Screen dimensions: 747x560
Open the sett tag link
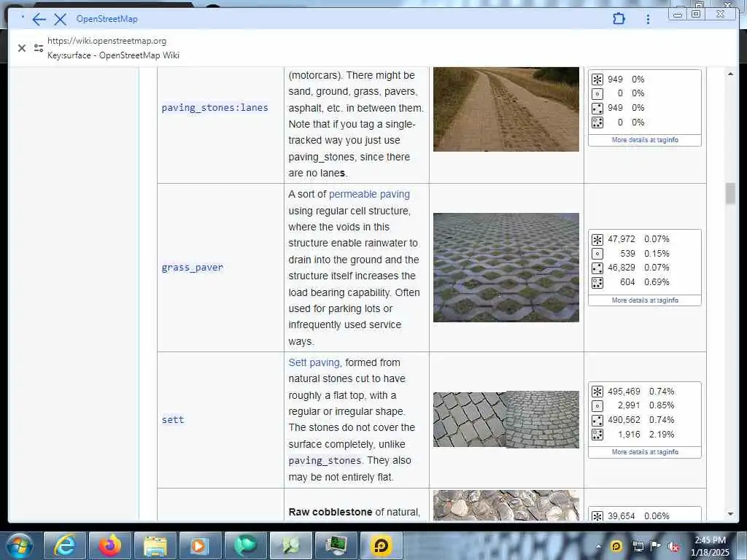coord(172,419)
